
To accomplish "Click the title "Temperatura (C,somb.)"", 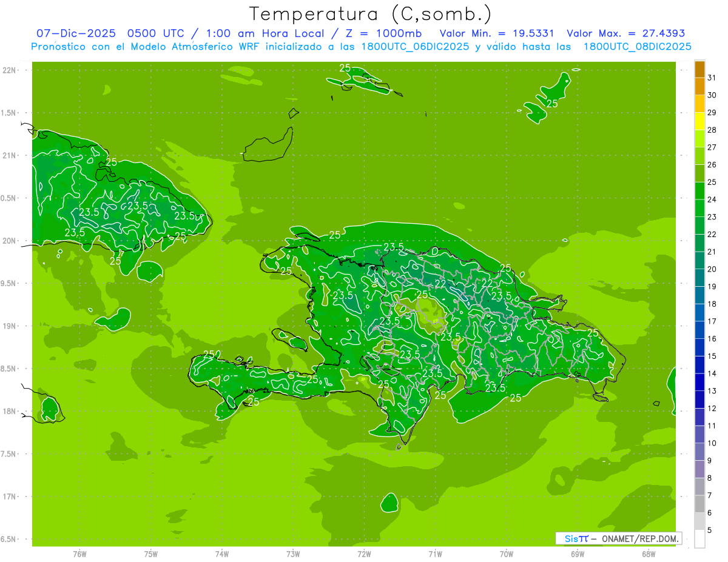I will 370,14.
